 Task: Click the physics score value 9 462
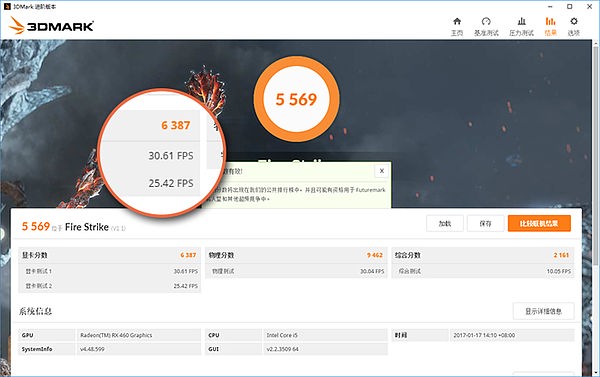point(375,255)
